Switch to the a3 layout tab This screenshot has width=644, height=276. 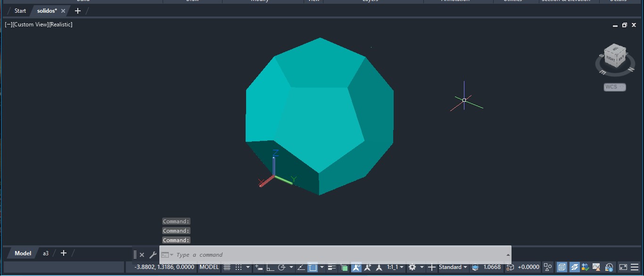tap(46, 253)
